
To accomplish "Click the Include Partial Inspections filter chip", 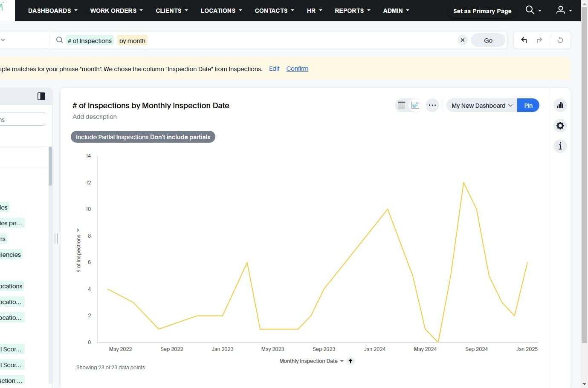I will tap(143, 137).
